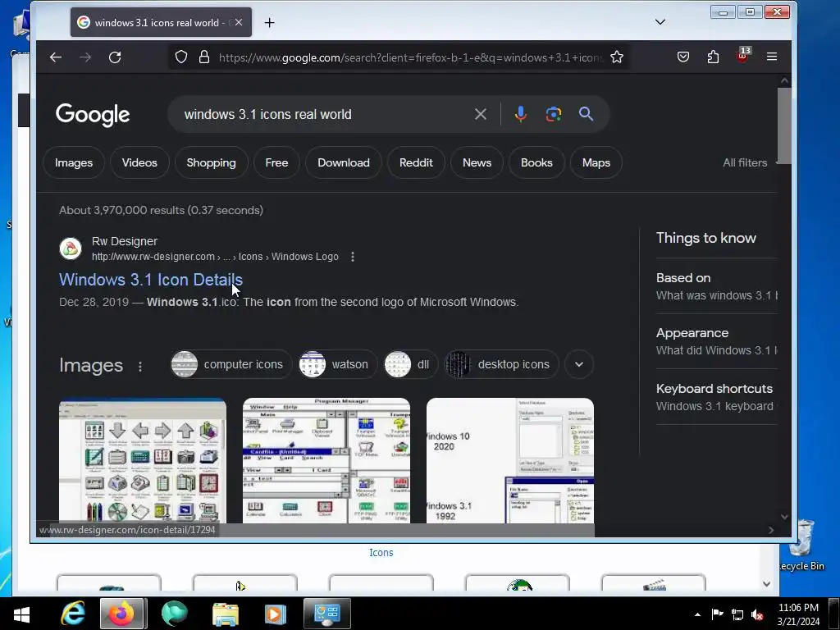Select the Download filter chip
Screen dimensions: 840x630
[344, 163]
